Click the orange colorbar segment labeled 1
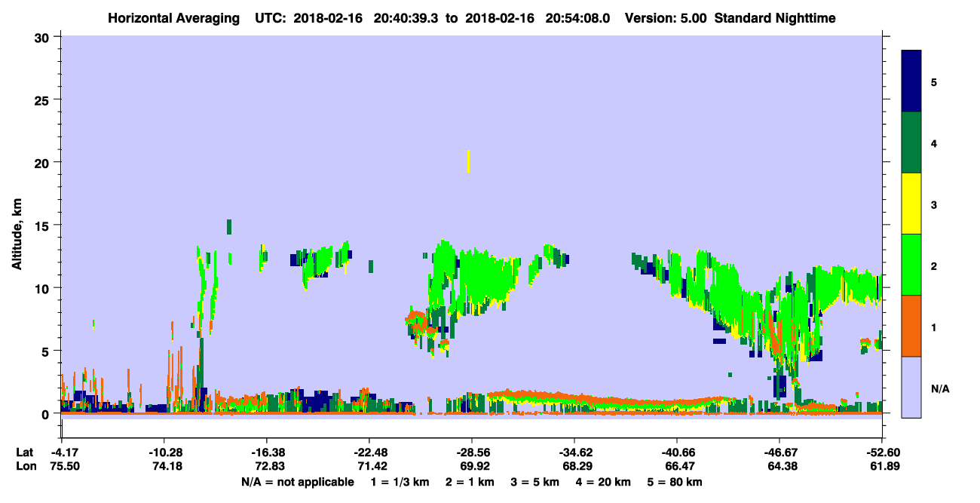 click(x=911, y=326)
